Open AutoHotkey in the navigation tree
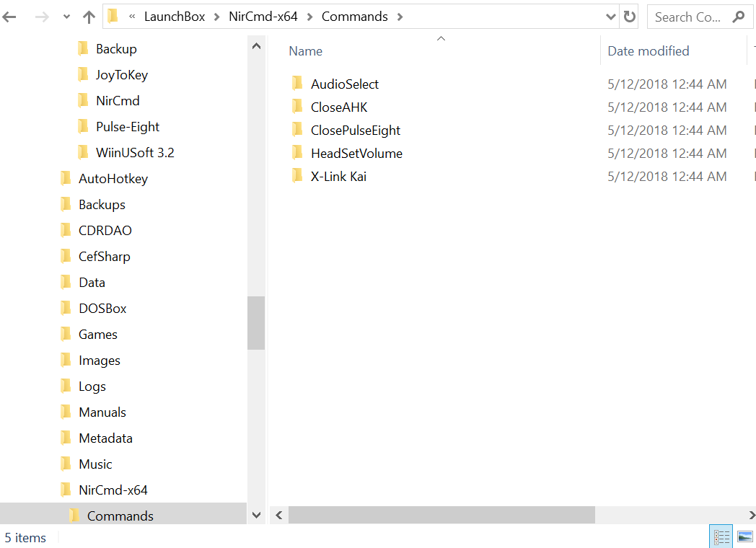This screenshot has height=548, width=756. (x=113, y=180)
